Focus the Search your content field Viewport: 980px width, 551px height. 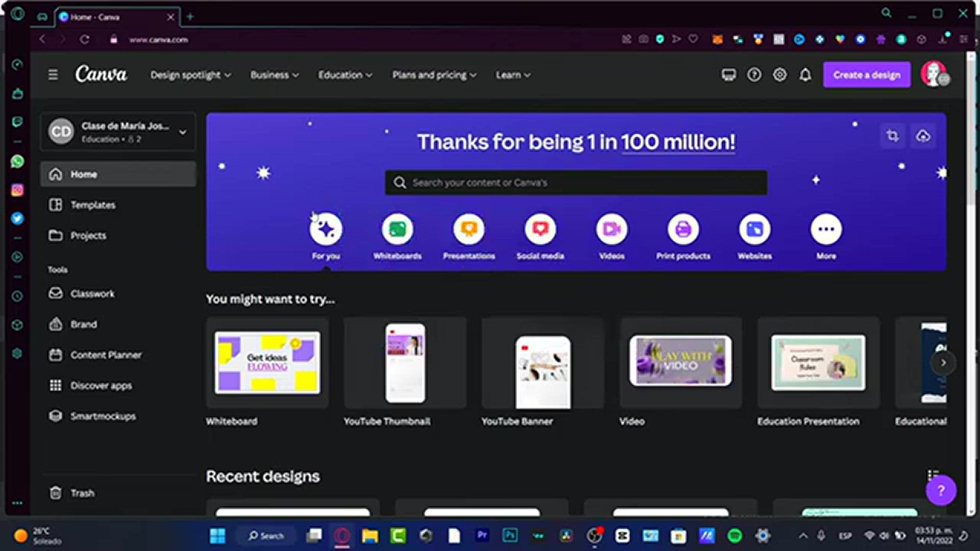pos(576,183)
